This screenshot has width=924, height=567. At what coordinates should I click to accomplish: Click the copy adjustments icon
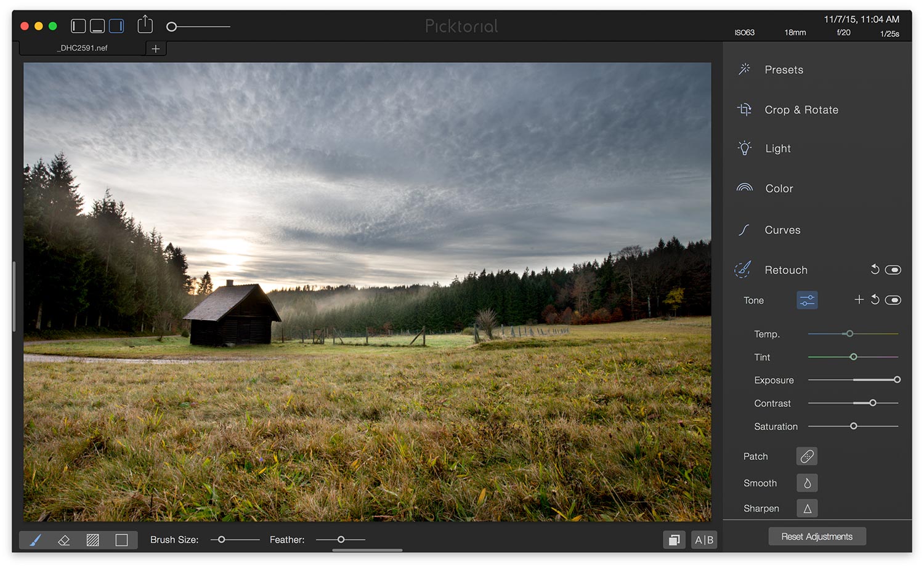(x=674, y=540)
